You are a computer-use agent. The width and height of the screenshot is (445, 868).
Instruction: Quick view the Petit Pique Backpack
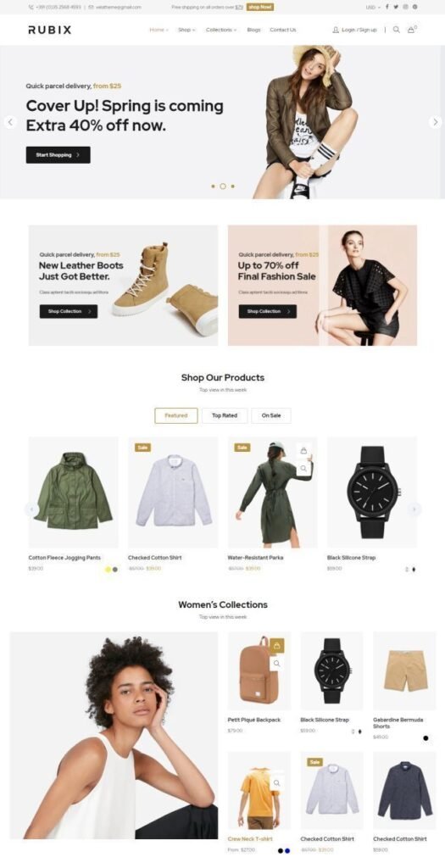tap(276, 663)
